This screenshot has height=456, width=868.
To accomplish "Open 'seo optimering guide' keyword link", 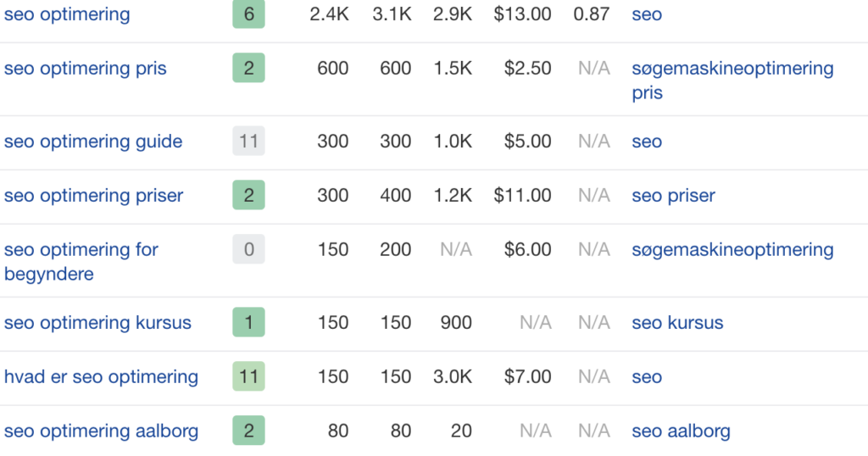I will tap(93, 142).
